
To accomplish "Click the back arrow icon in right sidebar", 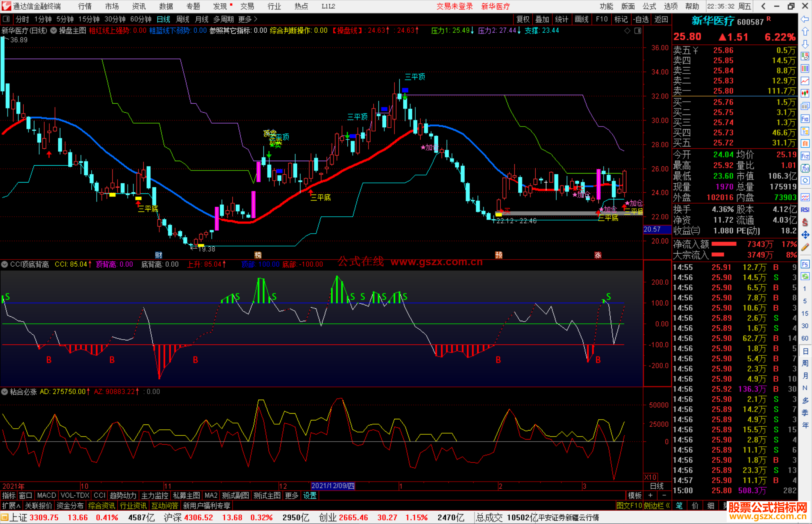I will click(805, 19).
